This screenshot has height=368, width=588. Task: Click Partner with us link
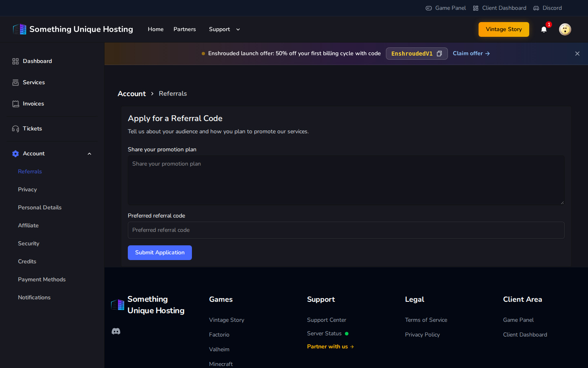330,347
